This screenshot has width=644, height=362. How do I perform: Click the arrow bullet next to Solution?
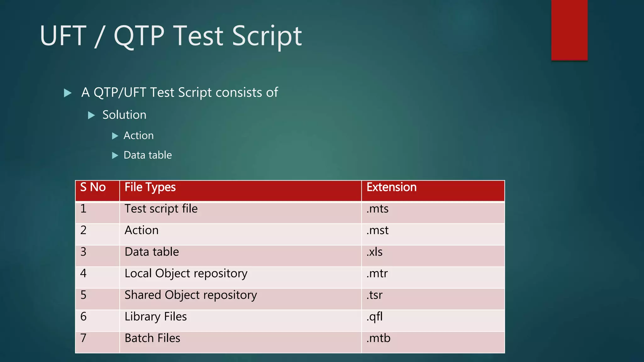(x=92, y=115)
